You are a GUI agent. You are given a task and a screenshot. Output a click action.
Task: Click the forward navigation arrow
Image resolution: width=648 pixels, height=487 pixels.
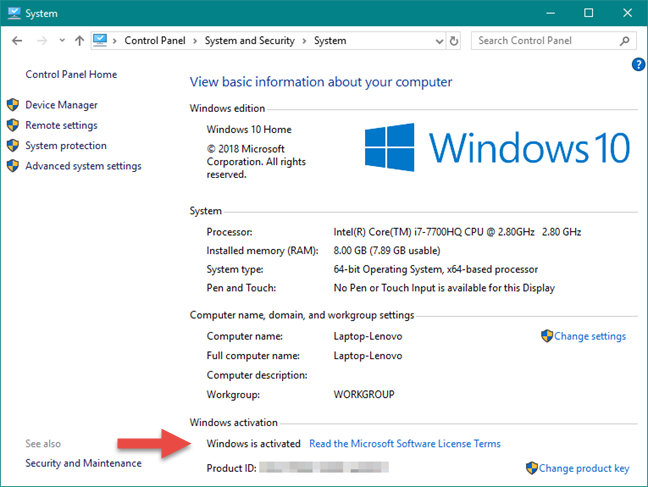42,41
